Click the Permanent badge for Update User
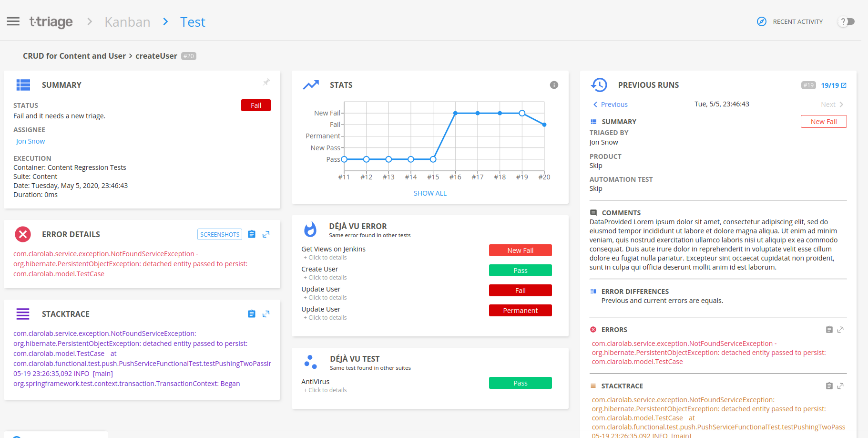The image size is (868, 438). (520, 311)
